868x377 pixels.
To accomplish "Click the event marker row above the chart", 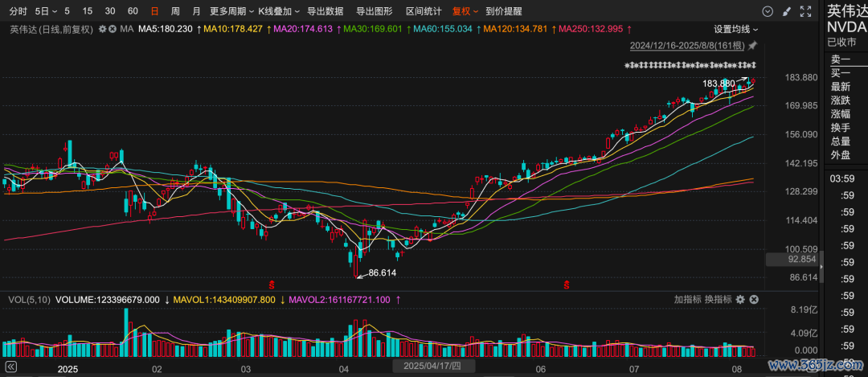I will click(690, 66).
